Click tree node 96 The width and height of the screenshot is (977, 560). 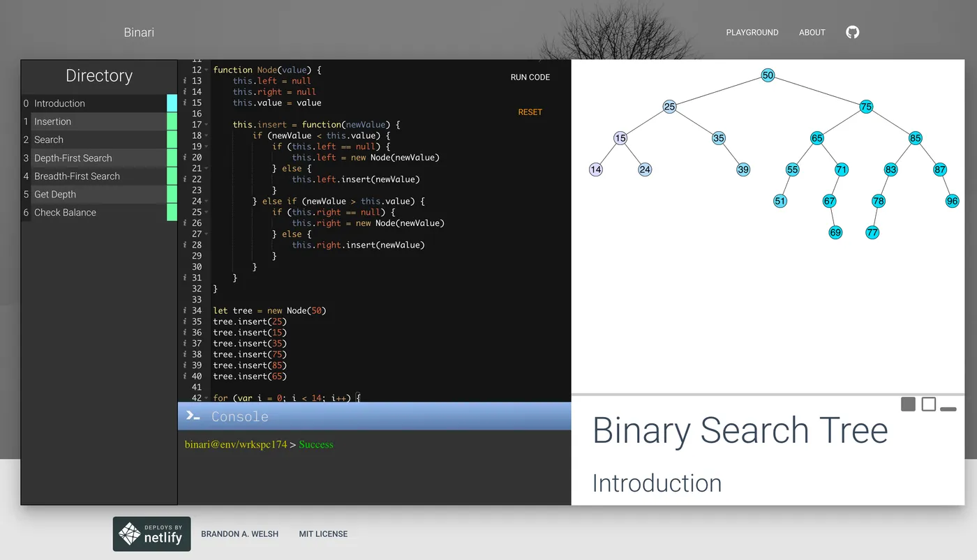[x=953, y=201]
